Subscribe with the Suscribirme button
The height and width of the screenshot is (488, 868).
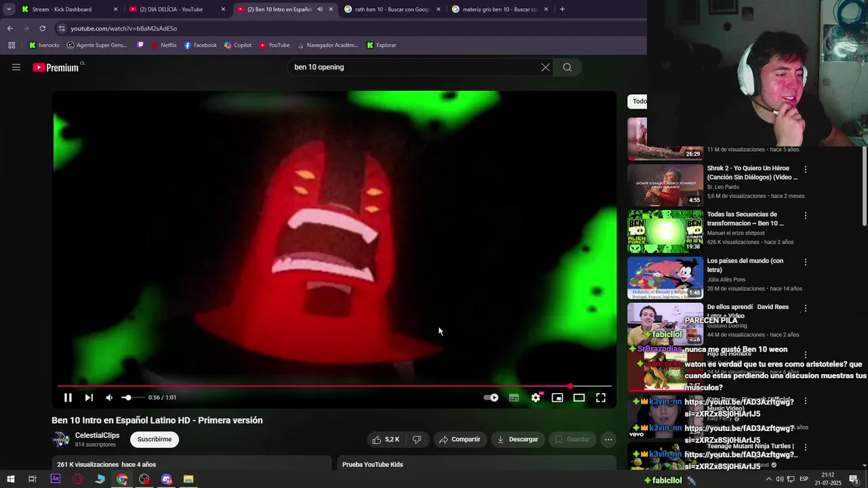click(155, 439)
